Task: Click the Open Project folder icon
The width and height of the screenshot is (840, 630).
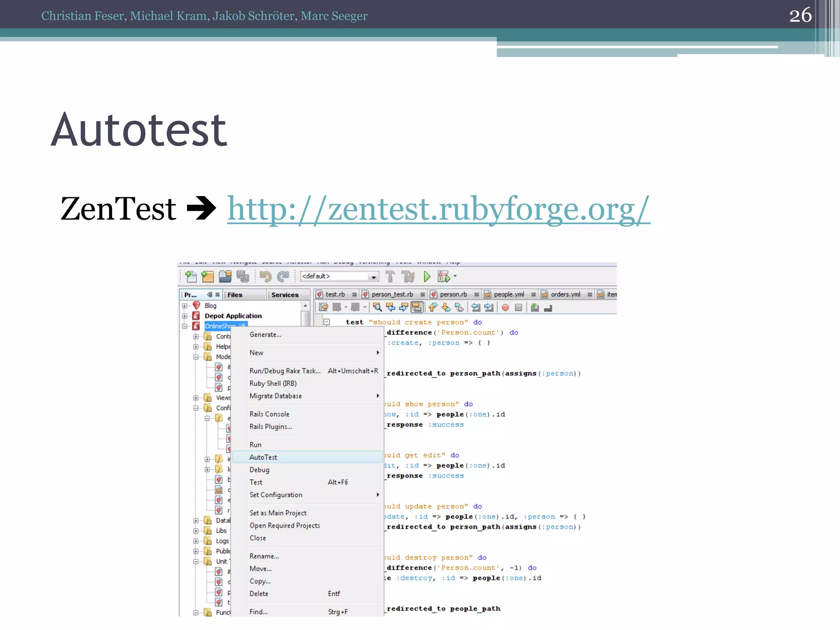Action: (225, 276)
